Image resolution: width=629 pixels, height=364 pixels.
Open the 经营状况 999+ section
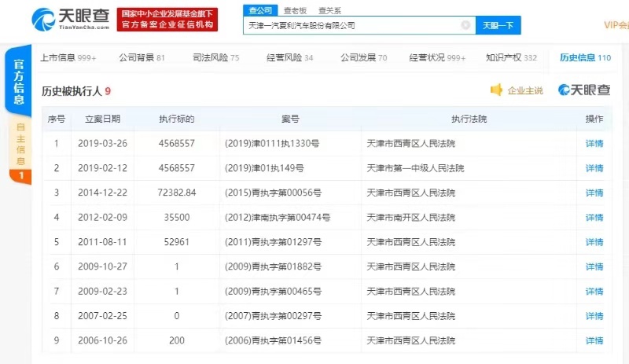[x=437, y=58]
